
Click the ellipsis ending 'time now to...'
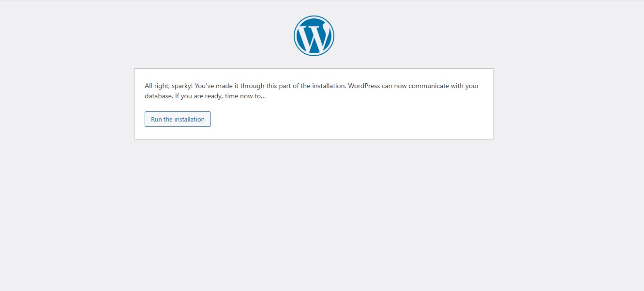click(262, 96)
